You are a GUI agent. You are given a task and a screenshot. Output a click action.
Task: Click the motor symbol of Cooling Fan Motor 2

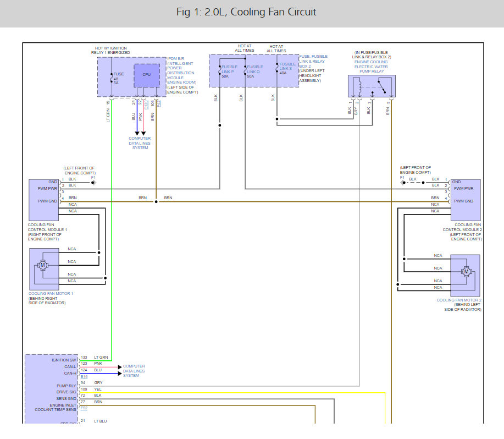467,272
